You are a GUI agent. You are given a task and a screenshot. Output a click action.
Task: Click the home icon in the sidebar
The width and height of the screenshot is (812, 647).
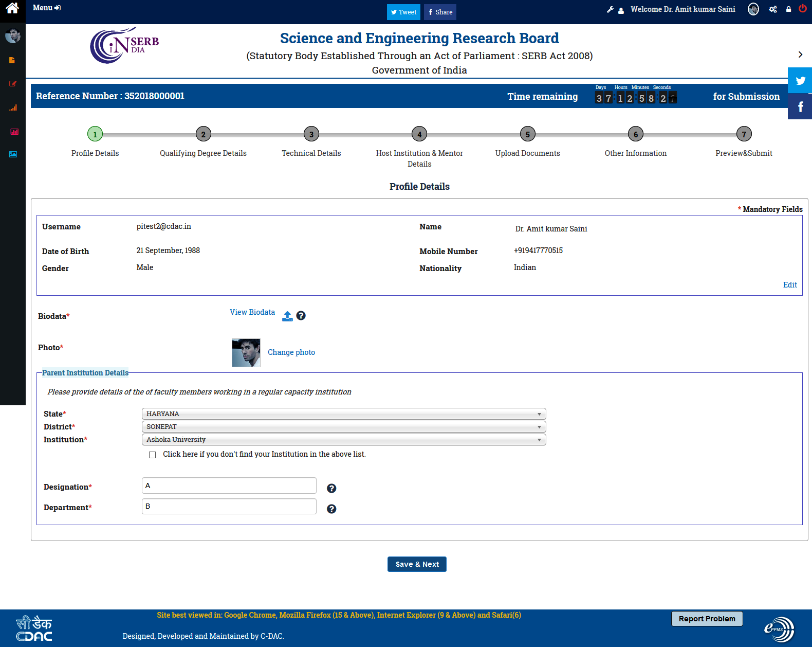tap(12, 8)
